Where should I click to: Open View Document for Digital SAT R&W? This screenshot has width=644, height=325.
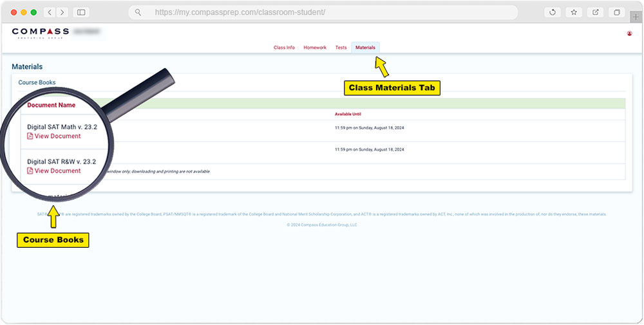[57, 171]
